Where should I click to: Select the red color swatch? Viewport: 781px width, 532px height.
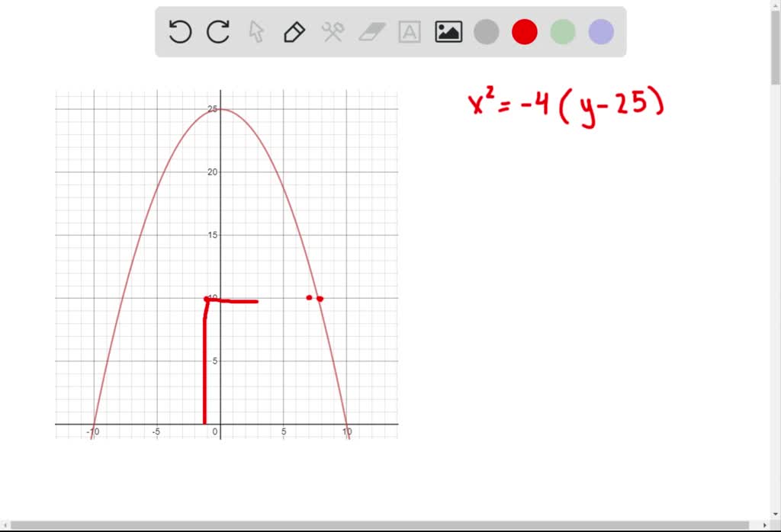point(524,31)
